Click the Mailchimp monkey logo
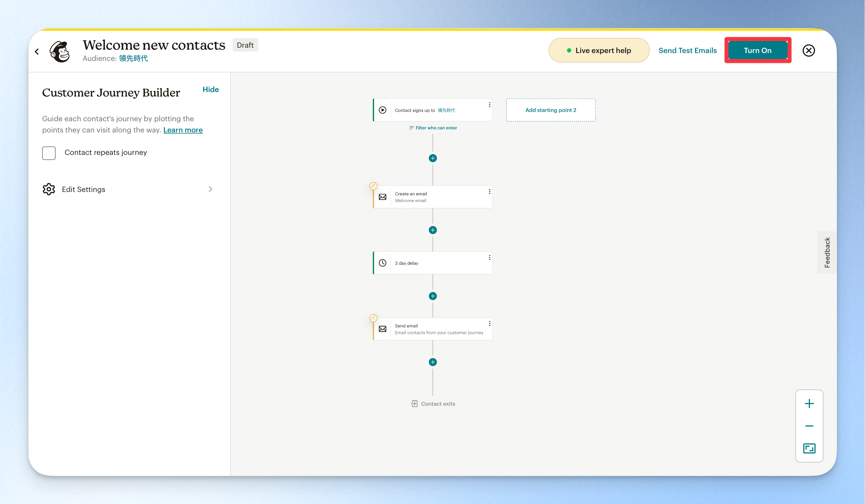 coord(60,51)
